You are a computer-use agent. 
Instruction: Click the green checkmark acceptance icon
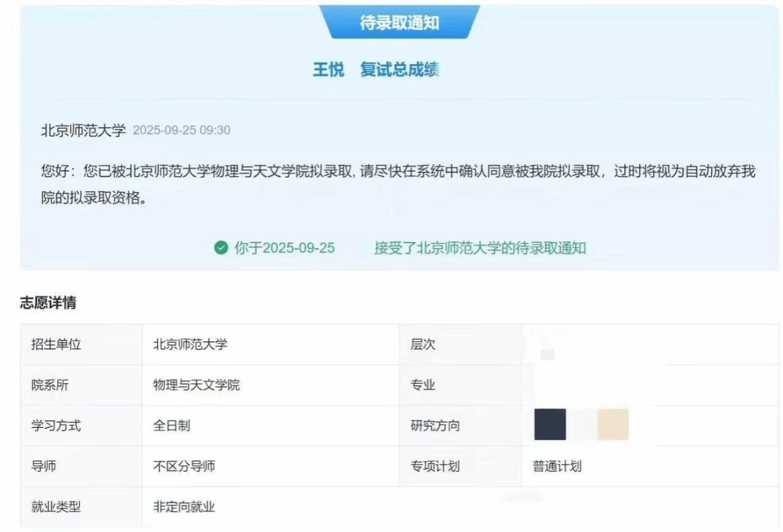(220, 248)
